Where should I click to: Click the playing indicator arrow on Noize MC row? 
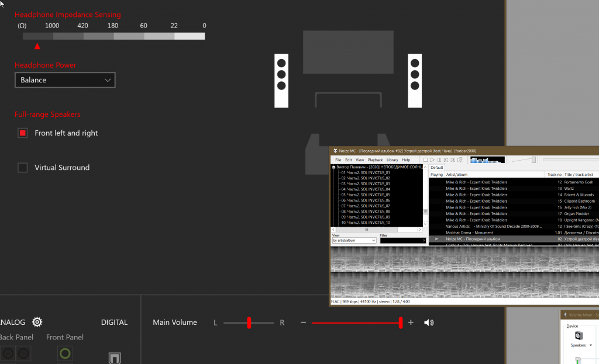[436, 239]
